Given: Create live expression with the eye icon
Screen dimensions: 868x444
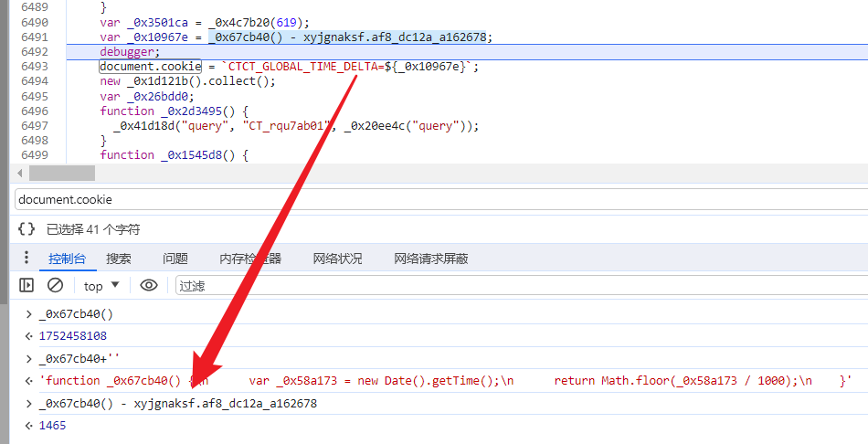Looking at the screenshot, I should point(149,285).
